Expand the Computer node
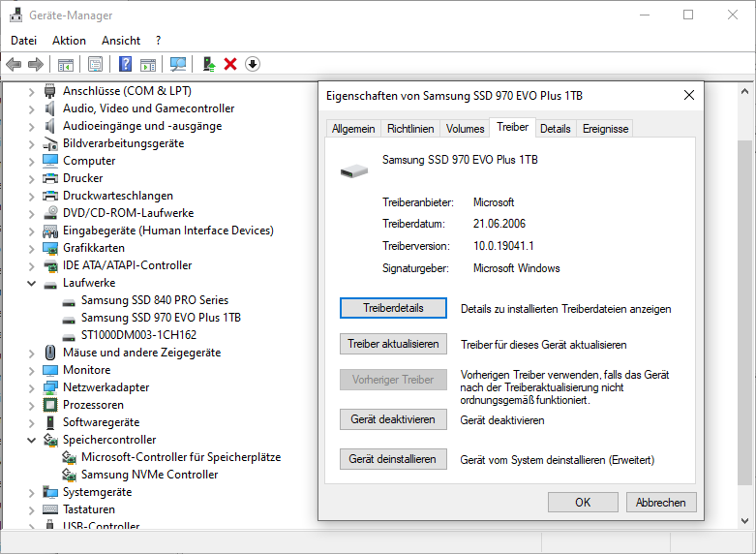Viewport: 756px width, 554px height. tap(31, 161)
